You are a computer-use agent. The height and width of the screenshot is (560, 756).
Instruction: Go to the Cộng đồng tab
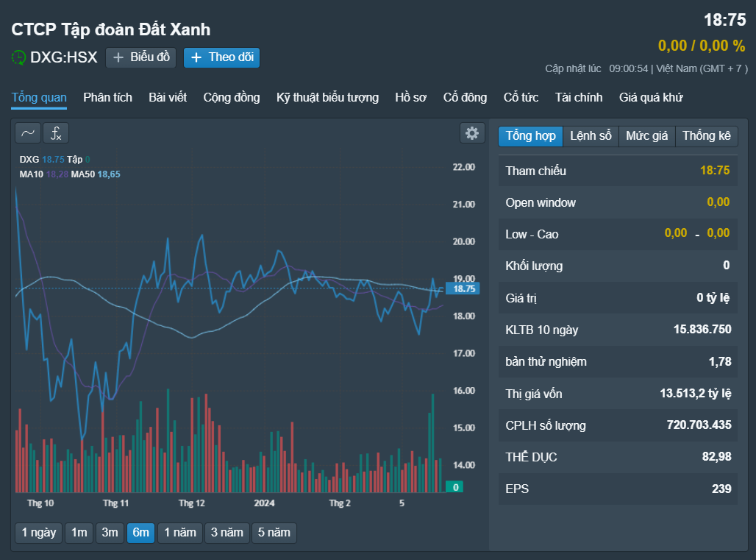pos(232,97)
